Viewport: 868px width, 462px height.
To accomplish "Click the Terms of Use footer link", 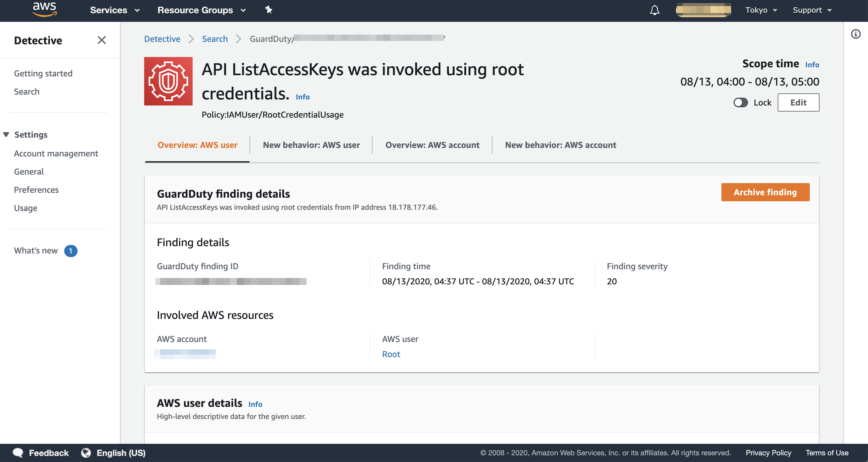I will [827, 453].
